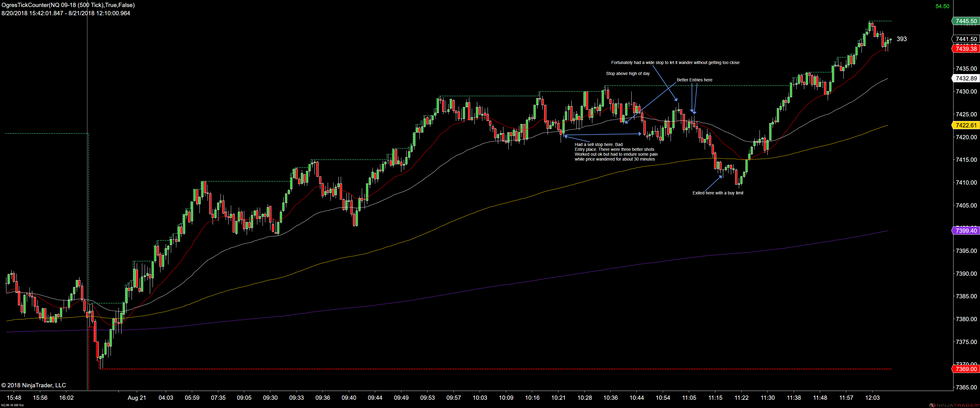The image size is (980, 408).
Task: Select the 10:09 time axis label
Action: tap(506, 398)
